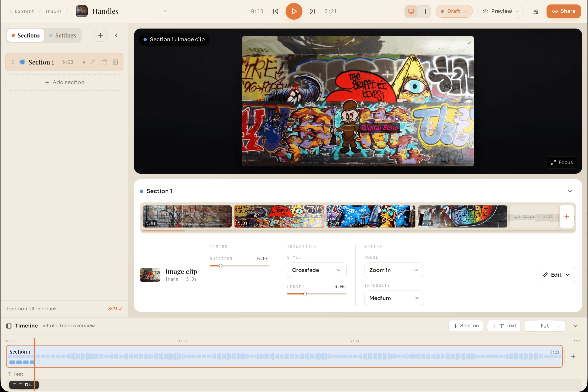Click the Add section button
This screenshot has width=588, height=392.
tap(64, 83)
